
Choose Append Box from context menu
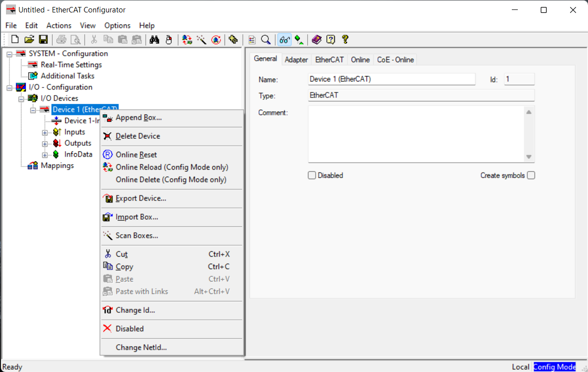click(x=172, y=118)
